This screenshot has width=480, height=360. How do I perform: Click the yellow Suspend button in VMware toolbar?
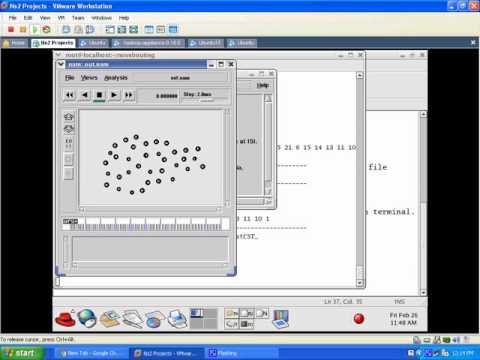coord(23,30)
